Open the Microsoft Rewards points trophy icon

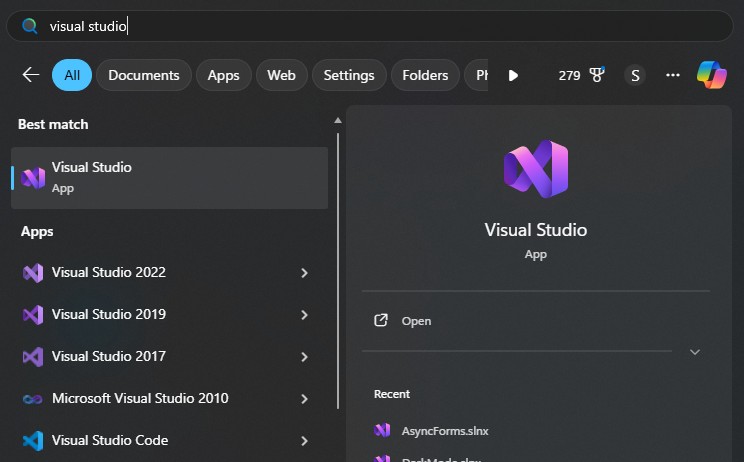(x=598, y=75)
